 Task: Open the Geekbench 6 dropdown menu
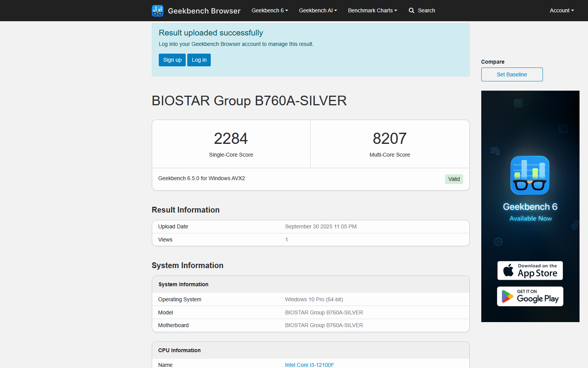point(270,10)
